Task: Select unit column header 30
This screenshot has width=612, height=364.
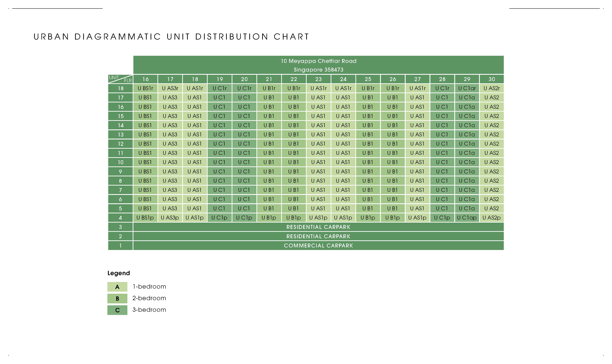Action: tap(491, 79)
